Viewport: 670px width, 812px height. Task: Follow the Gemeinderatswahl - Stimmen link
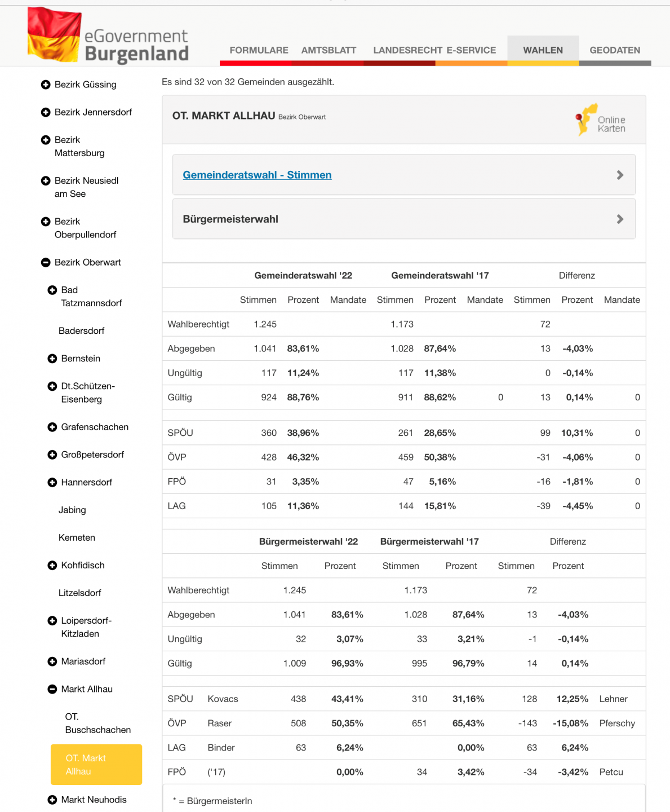(x=257, y=175)
